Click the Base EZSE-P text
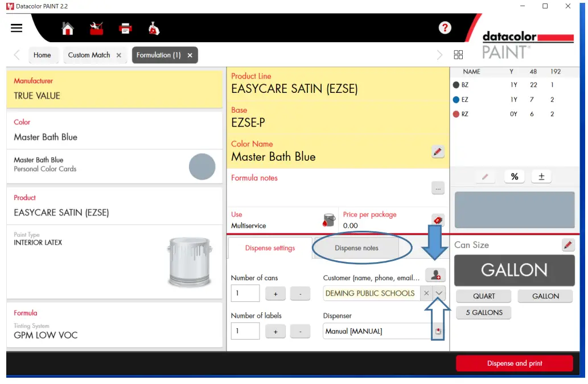This screenshot has height=384, width=588. pyautogui.click(x=248, y=122)
